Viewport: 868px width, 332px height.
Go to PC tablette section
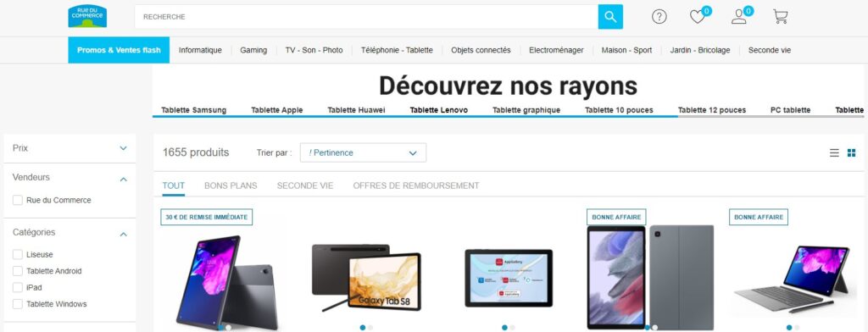click(791, 110)
